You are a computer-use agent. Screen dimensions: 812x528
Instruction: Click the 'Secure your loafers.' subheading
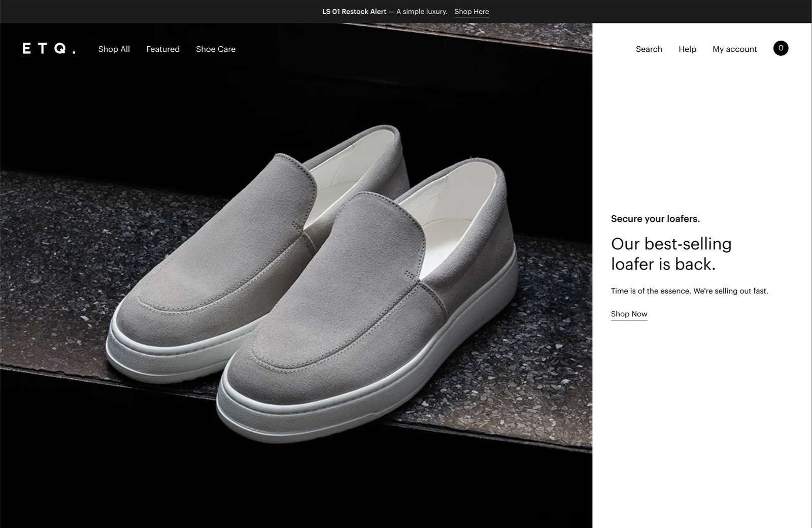click(655, 219)
